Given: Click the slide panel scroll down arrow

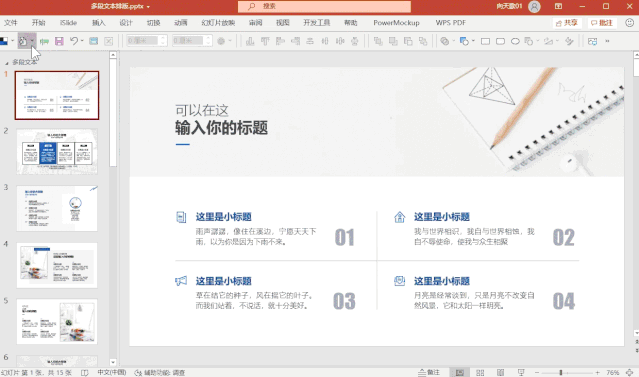Looking at the screenshot, I should coord(113,362).
